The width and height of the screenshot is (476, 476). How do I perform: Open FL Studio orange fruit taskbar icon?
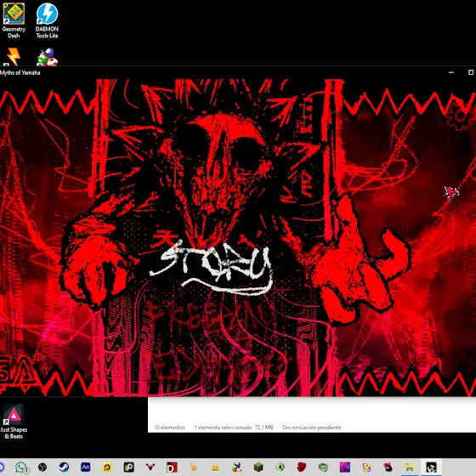(194, 467)
